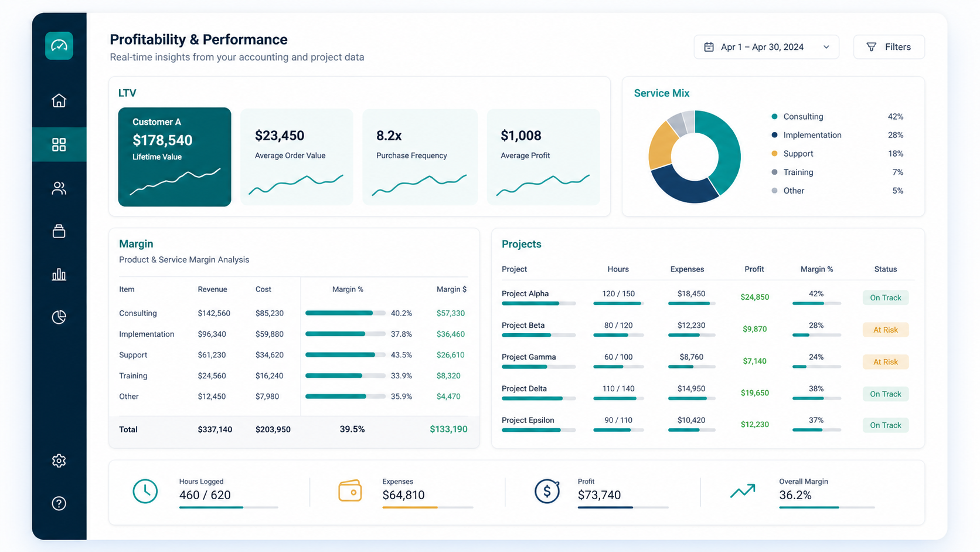Select the Project Alpha name

click(x=525, y=293)
